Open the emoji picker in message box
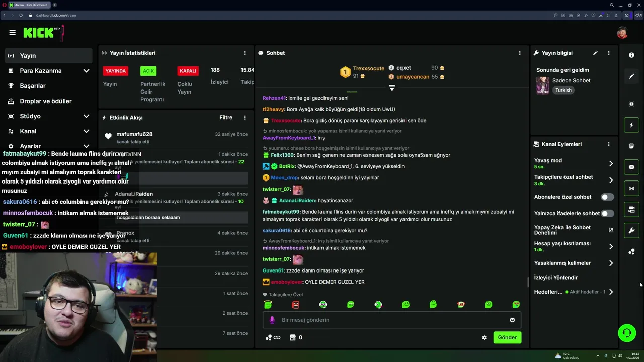The width and height of the screenshot is (644, 362). coord(512,320)
